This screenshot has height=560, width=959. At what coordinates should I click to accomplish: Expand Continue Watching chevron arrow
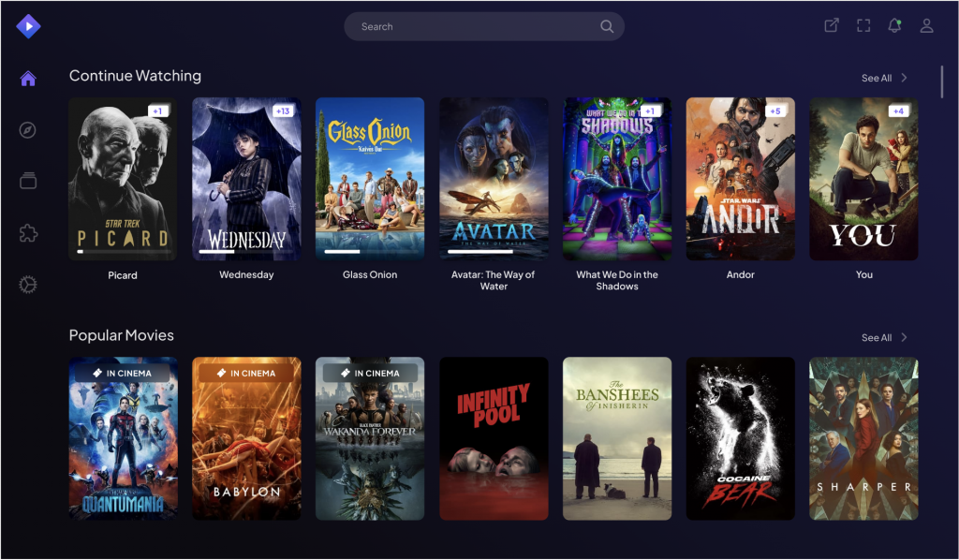tap(904, 78)
